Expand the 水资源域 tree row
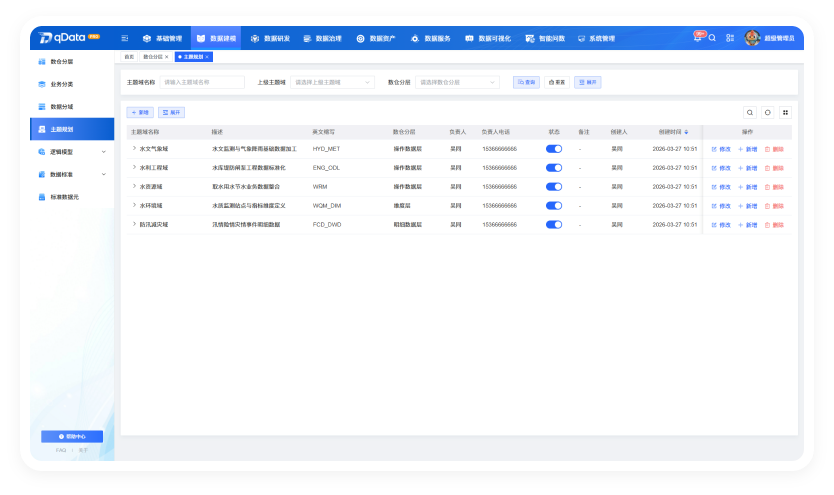Viewport: 834px width, 495px height. click(x=134, y=186)
